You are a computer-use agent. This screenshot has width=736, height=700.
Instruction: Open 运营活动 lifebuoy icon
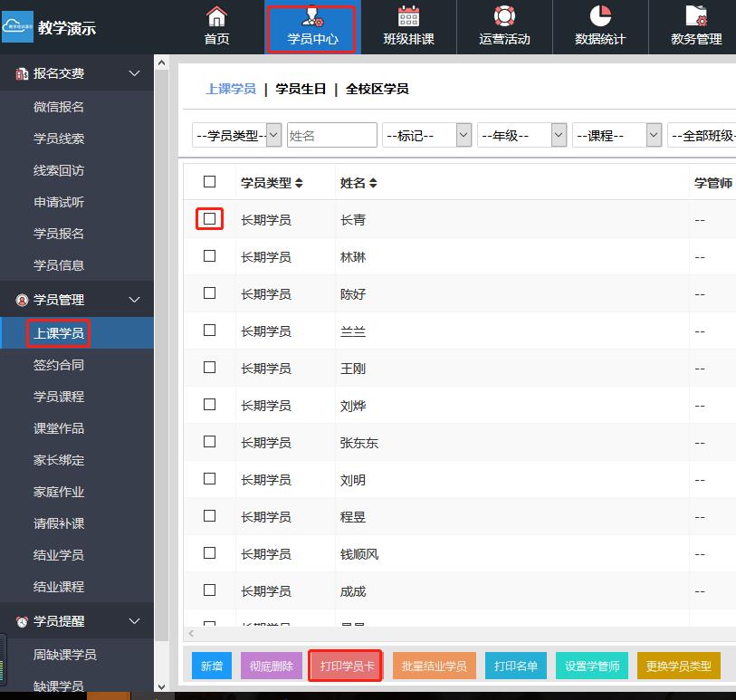[504, 16]
